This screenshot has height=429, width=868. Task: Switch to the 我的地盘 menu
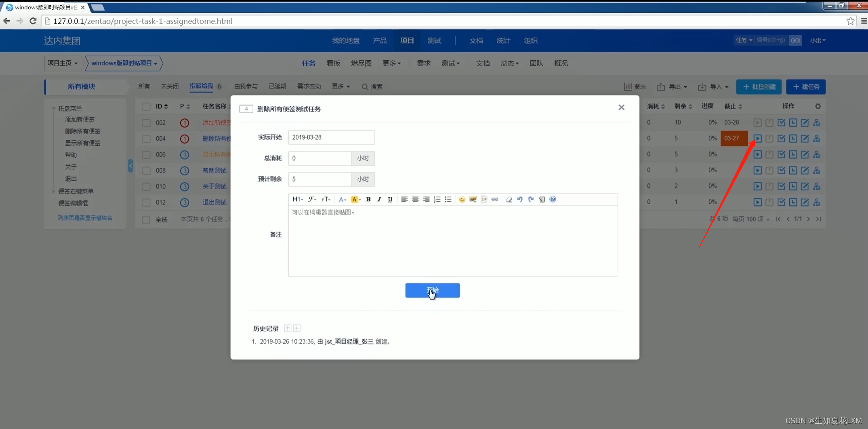(346, 40)
